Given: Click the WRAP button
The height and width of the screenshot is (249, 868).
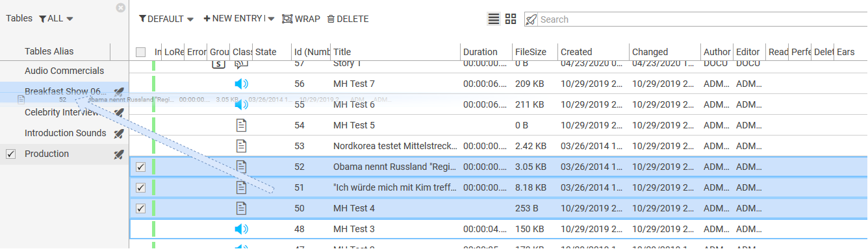Looking at the screenshot, I should click(x=301, y=19).
